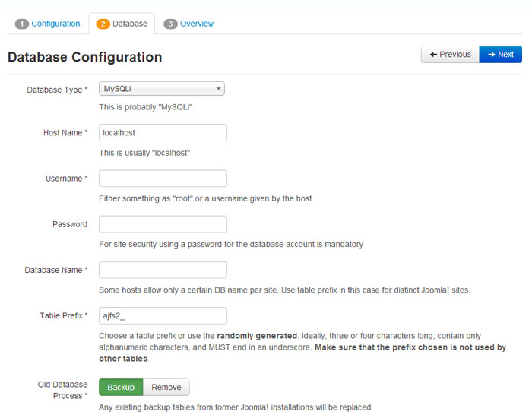Click the Database Configuration heading
The image size is (532, 418).
85,57
